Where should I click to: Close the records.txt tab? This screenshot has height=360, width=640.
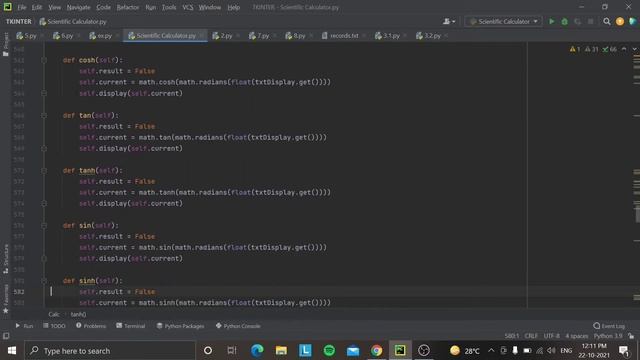pos(364,36)
